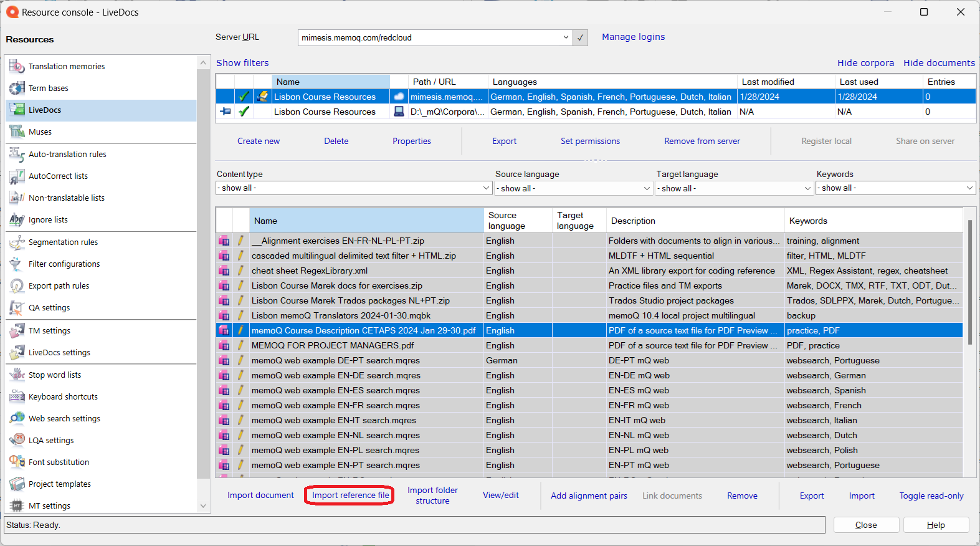This screenshot has width=980, height=546.
Task: Click the Help button
Action: tap(936, 525)
